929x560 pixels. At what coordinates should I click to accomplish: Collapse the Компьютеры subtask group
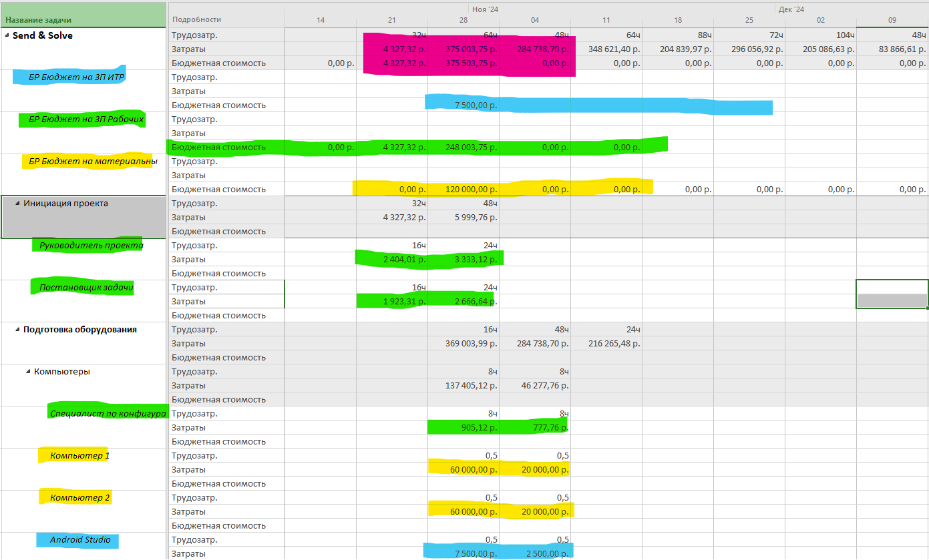(x=29, y=372)
